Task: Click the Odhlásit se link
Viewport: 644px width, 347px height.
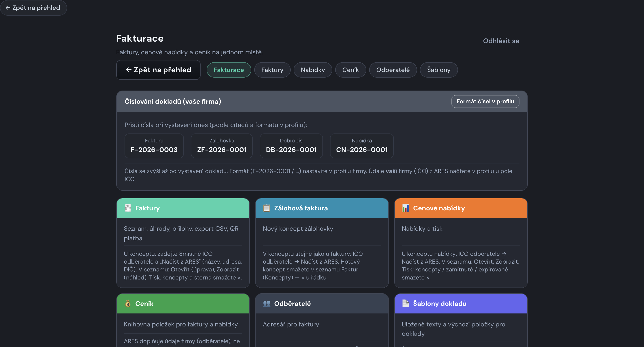Action: [501, 41]
